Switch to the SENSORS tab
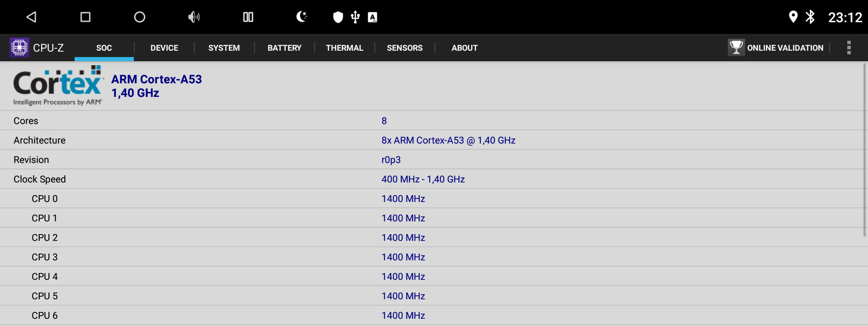This screenshot has height=326, width=868. click(x=405, y=48)
